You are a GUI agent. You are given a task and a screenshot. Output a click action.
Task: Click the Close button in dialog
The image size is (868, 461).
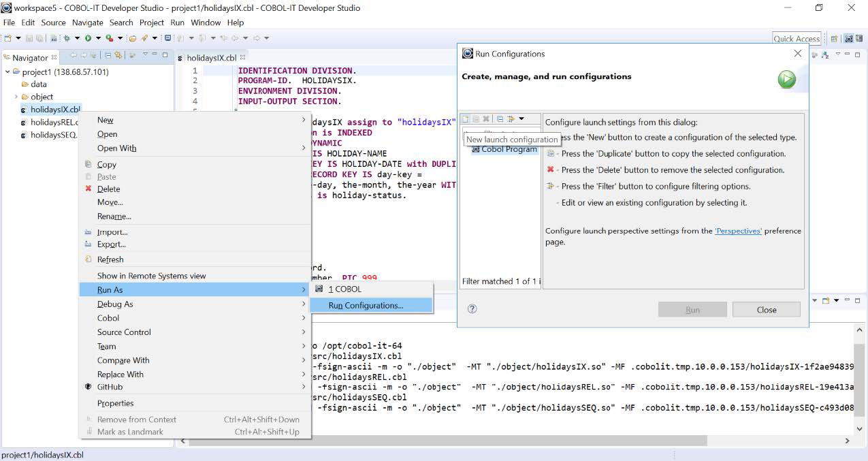click(766, 310)
